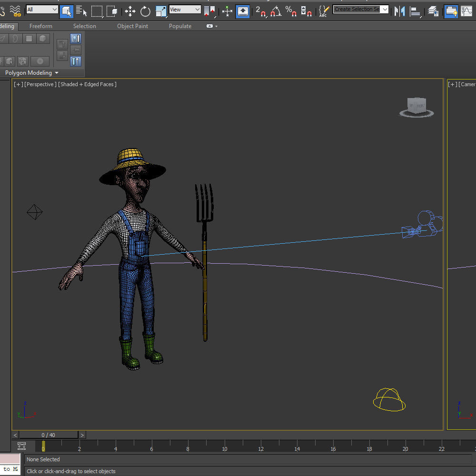The height and width of the screenshot is (476, 476).
Task: Activate the Bind to Space Warp tool
Action: tap(15, 11)
